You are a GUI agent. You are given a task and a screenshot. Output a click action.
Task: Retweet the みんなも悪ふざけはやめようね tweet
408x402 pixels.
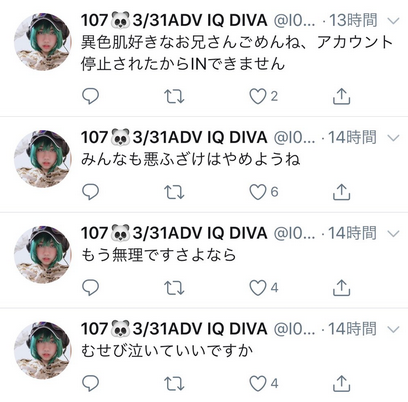[174, 192]
